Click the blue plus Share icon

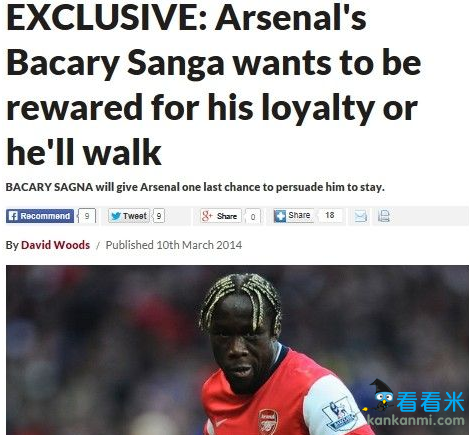(x=280, y=216)
